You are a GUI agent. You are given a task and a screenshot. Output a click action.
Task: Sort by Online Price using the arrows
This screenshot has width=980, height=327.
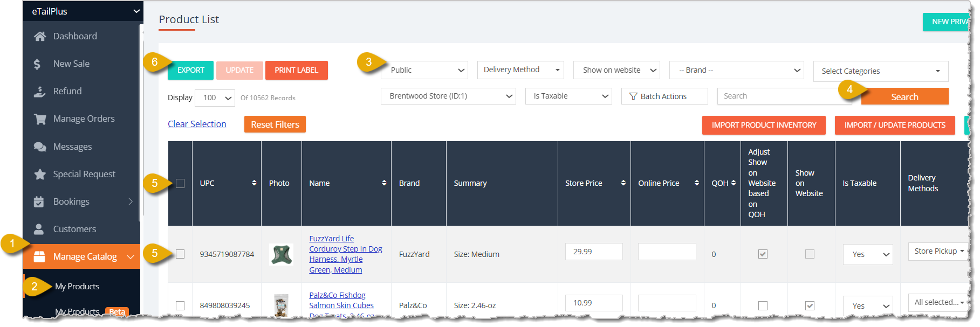697,183
